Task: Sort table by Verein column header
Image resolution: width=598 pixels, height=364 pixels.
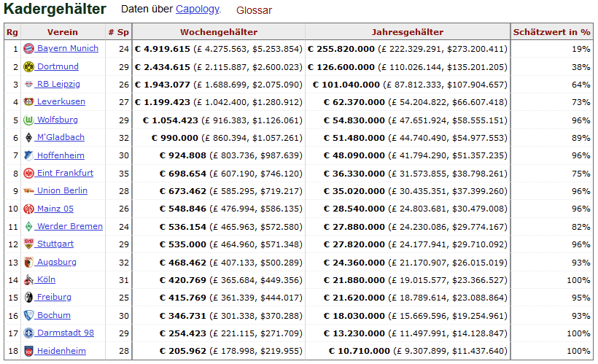Action: pyautogui.click(x=63, y=32)
